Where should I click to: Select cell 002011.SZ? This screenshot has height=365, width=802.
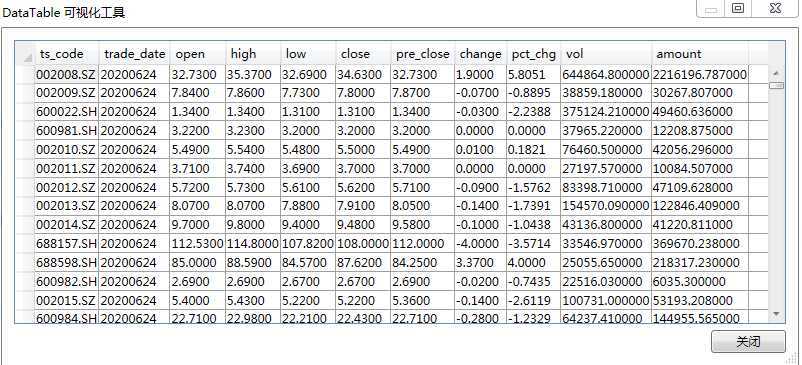[66, 168]
